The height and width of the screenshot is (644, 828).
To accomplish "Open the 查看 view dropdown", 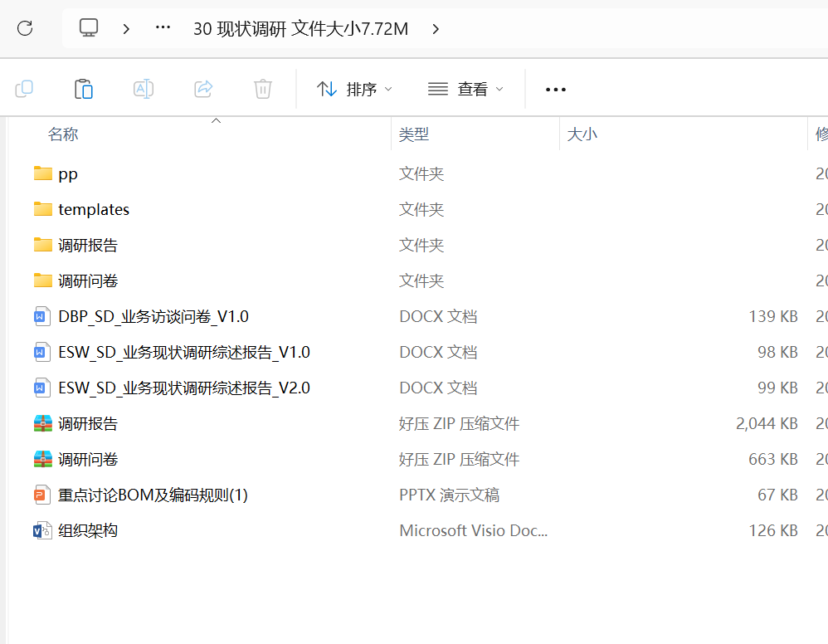I will [x=465, y=89].
